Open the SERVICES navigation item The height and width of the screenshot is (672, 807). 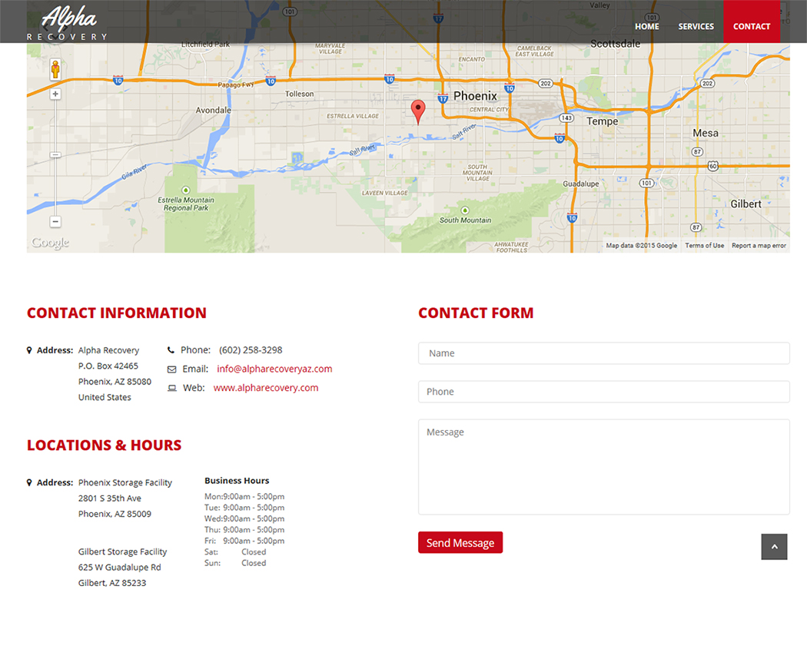coord(696,26)
